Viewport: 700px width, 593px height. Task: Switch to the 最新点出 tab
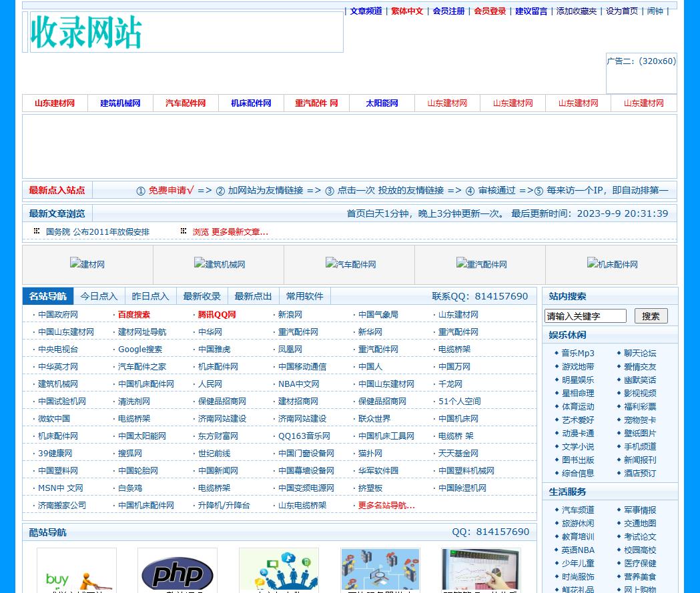click(253, 296)
